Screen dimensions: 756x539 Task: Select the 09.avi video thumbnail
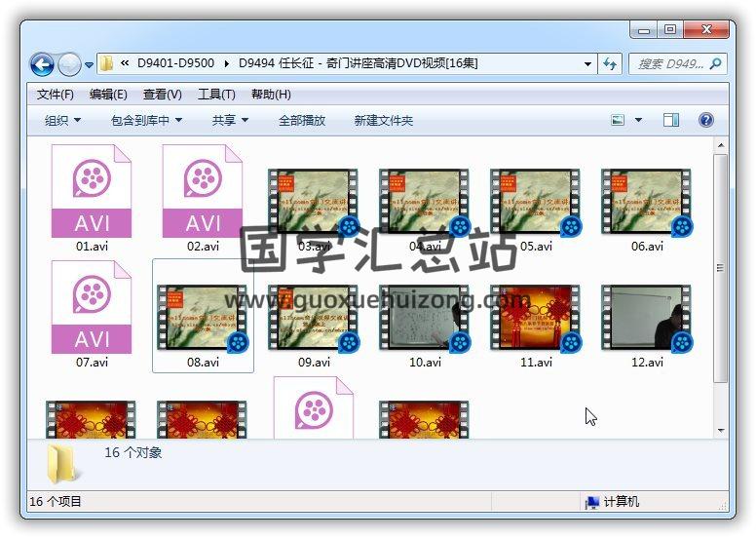(314, 318)
